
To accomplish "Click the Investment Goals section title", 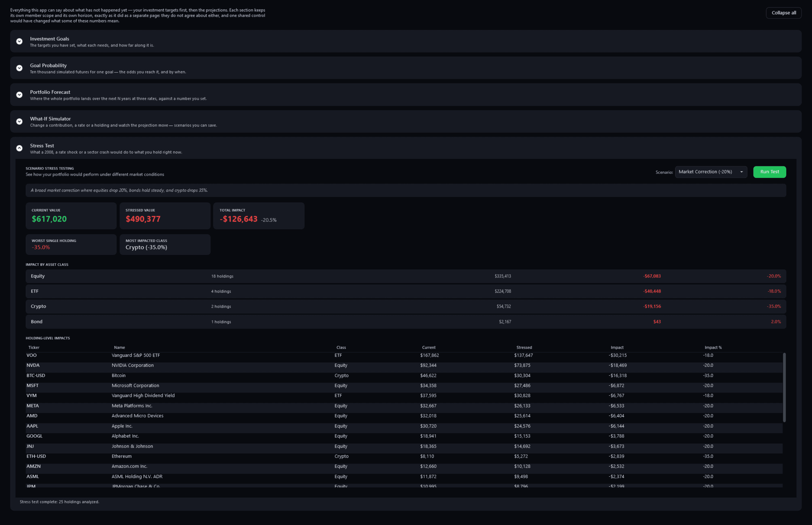I will (x=50, y=39).
